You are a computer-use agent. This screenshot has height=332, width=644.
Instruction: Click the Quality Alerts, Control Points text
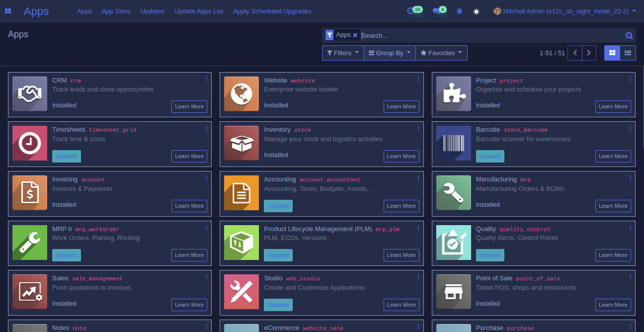[517, 238]
